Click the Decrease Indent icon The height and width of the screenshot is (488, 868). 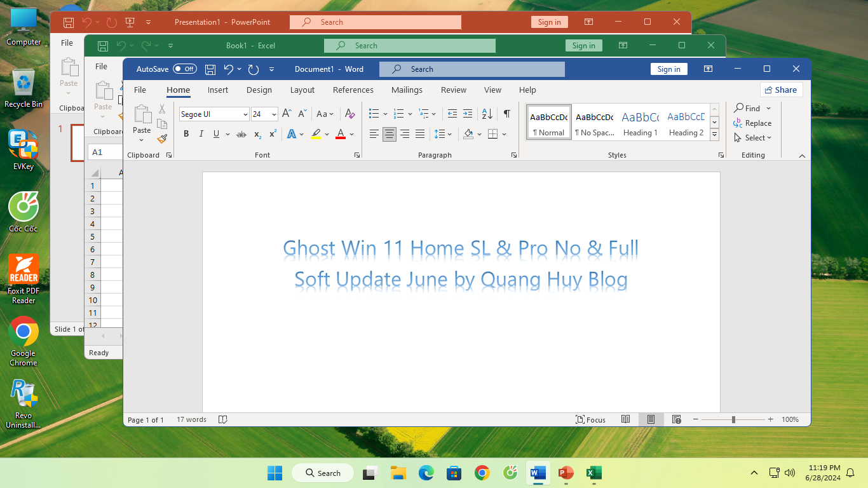click(452, 114)
